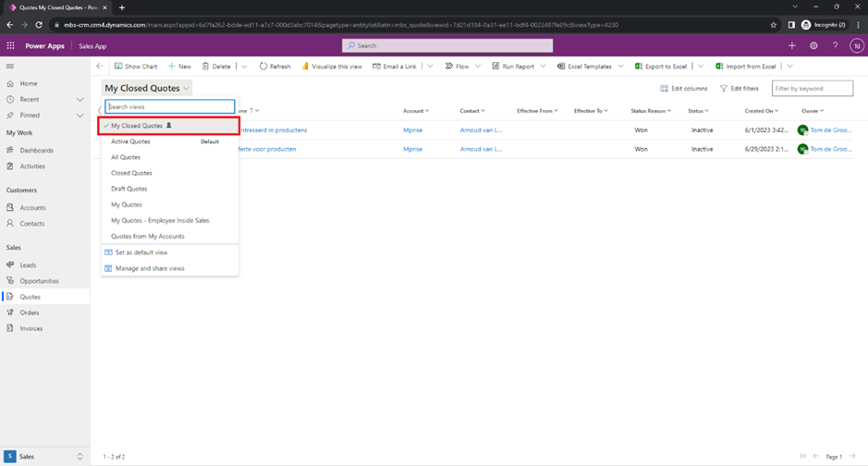Viewport: 868px width, 466px height.
Task: Select the Active Quotes view
Action: click(169, 141)
